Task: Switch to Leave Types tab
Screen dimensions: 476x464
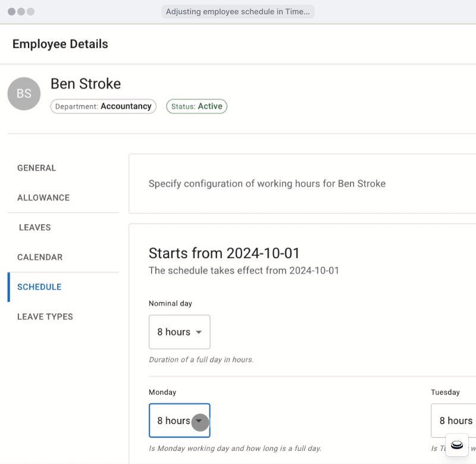Action: click(45, 316)
